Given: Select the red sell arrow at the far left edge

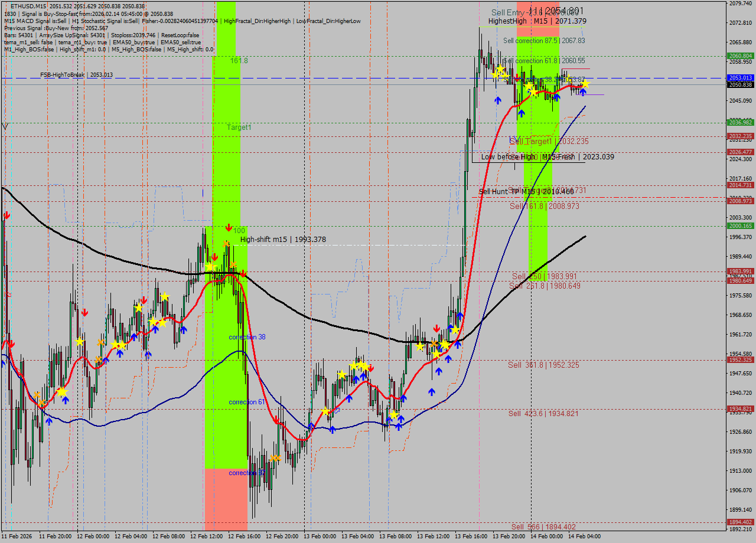Looking at the screenshot, I should coord(7,216).
